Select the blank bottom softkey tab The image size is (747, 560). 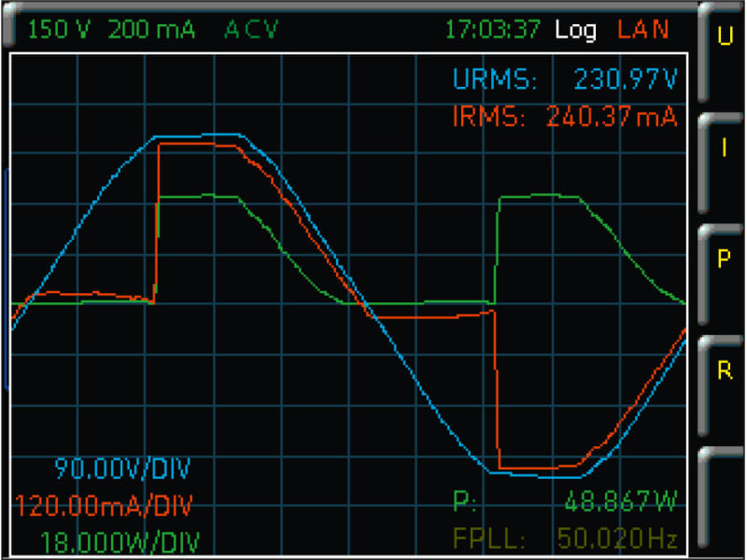pyautogui.click(x=721, y=497)
